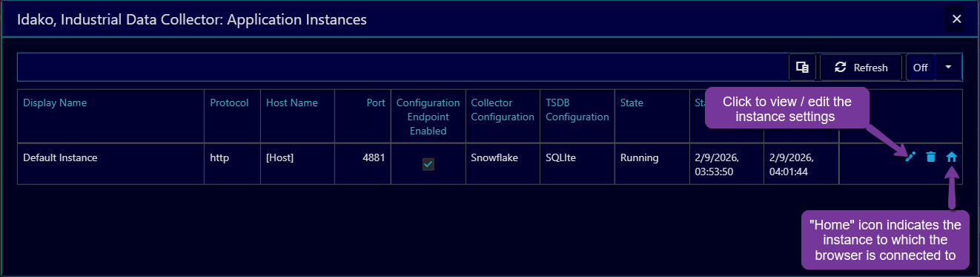The height and width of the screenshot is (277, 980).
Task: Click the TSDB Configuration column header
Action: click(577, 110)
